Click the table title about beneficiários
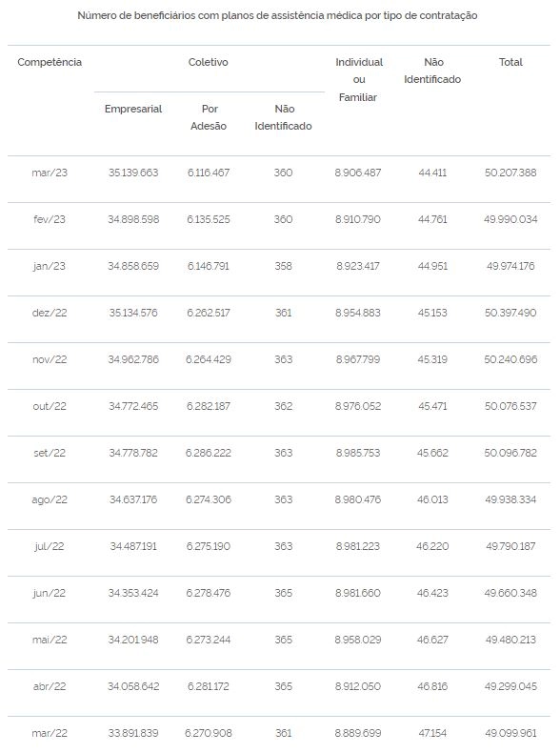560x753 pixels. pos(277,16)
